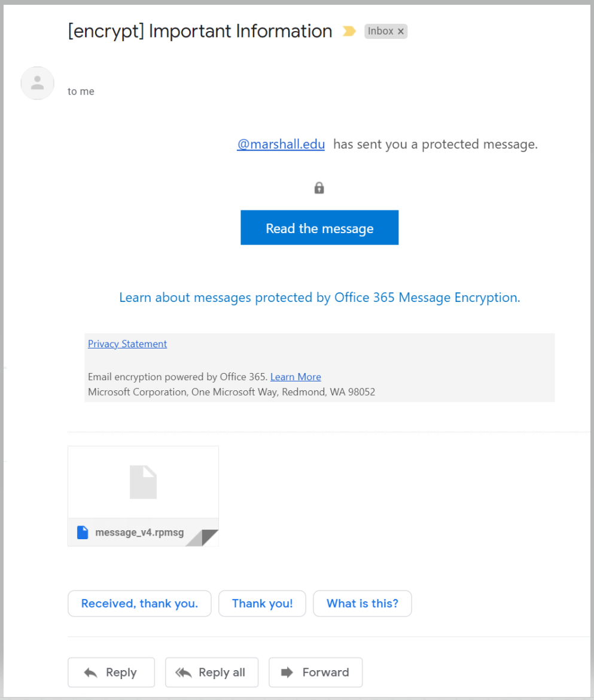Click the sender avatar icon
The height and width of the screenshot is (700, 594).
point(38,83)
